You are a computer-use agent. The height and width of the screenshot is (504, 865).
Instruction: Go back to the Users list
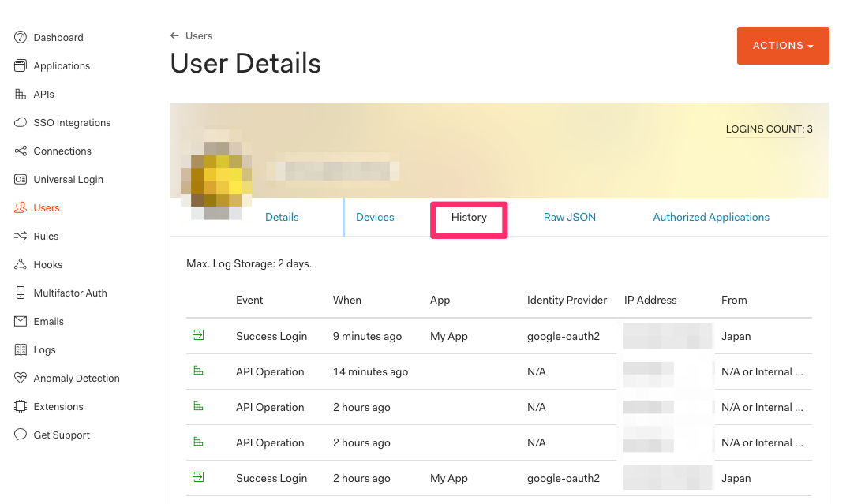(x=191, y=35)
